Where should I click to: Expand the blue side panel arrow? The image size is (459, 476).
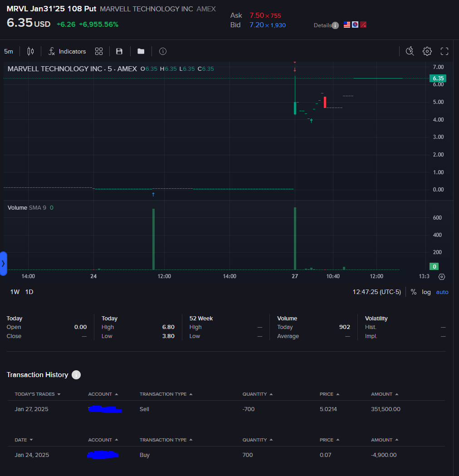pyautogui.click(x=3, y=264)
